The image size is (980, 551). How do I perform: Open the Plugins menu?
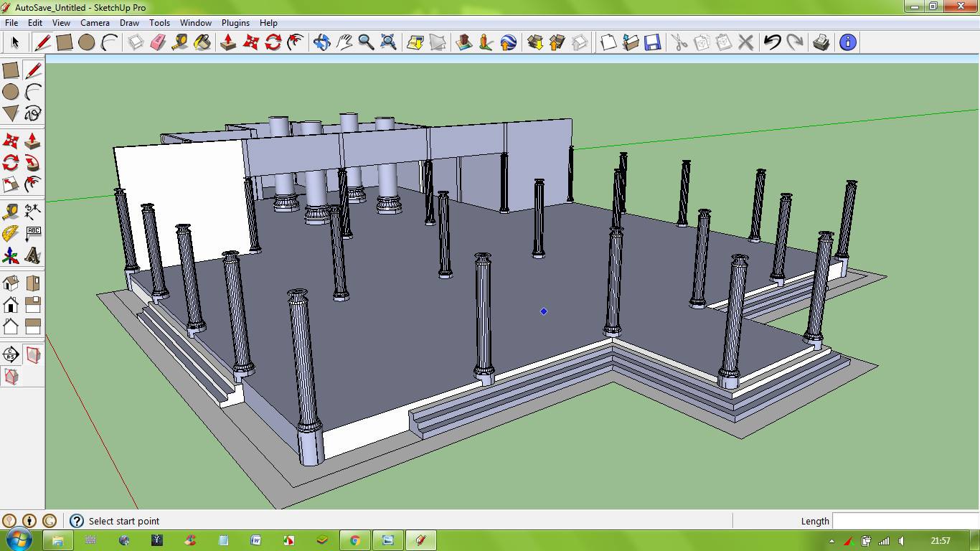point(236,23)
